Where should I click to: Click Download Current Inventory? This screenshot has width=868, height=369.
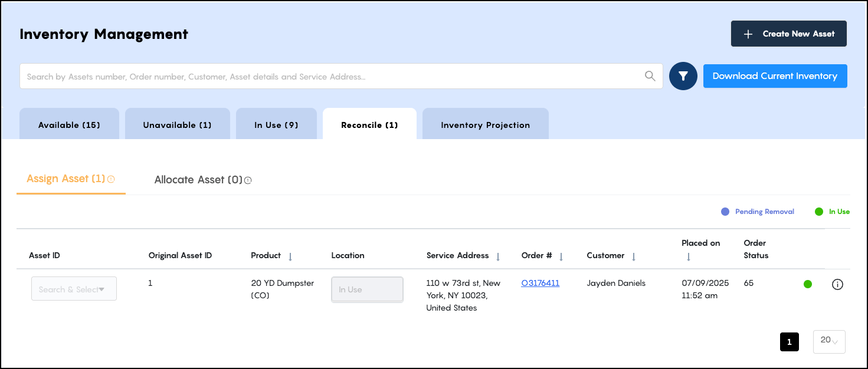click(775, 75)
